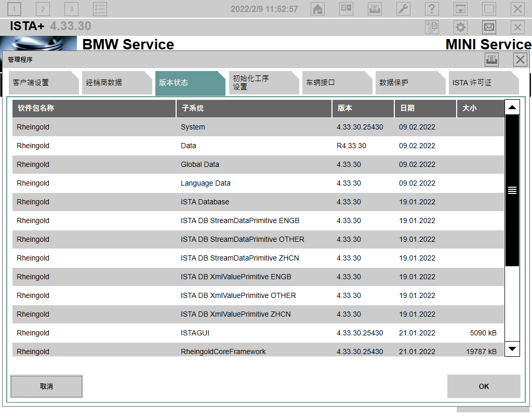Select numbered session button 2
The height and width of the screenshot is (416, 532).
(x=43, y=9)
